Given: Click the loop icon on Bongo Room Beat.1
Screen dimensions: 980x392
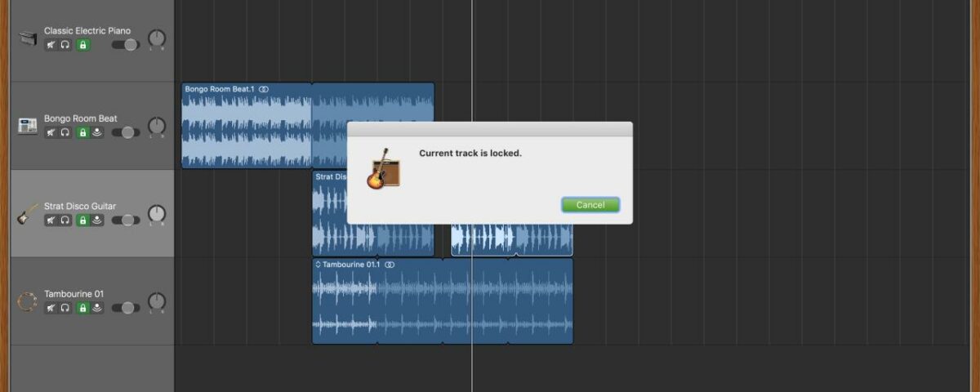Looking at the screenshot, I should click(264, 89).
